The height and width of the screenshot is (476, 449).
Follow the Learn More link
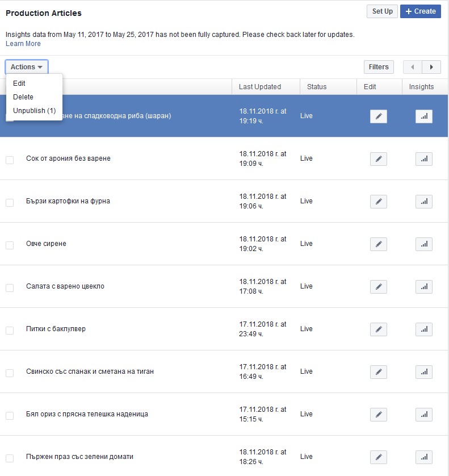[23, 44]
